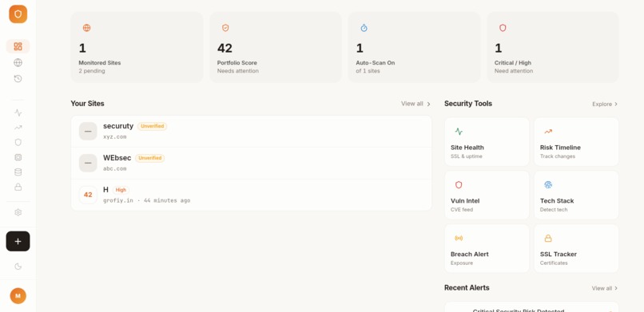Open the risk trend arrow icon in sidebar

coord(18,128)
